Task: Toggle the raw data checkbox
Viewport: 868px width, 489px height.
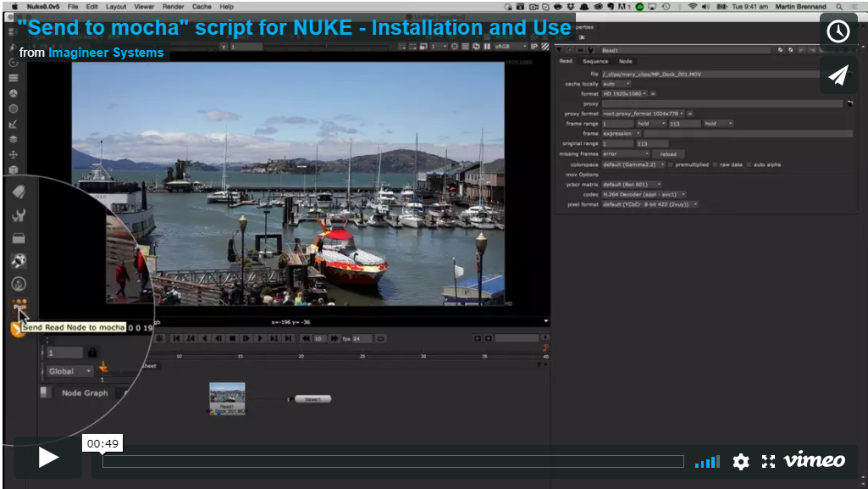Action: click(x=716, y=164)
